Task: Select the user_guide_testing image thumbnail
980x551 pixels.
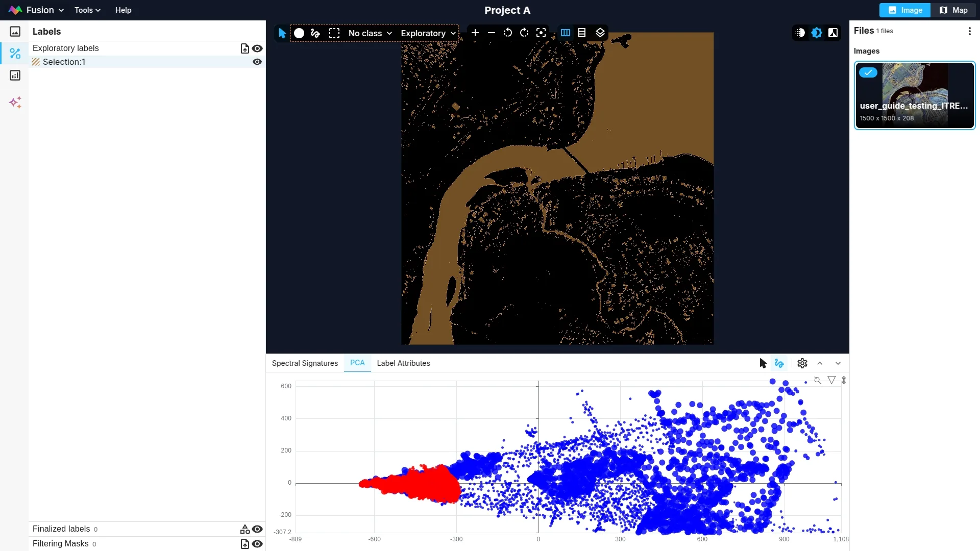Action: (914, 95)
